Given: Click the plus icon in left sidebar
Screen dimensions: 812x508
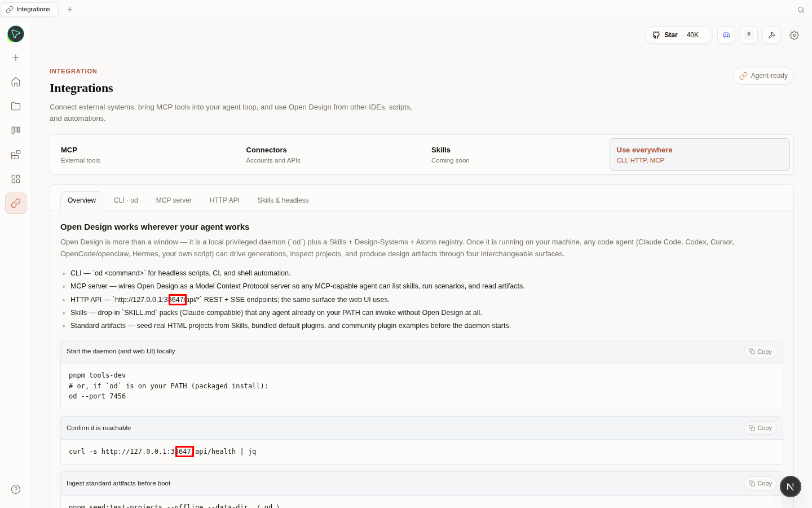Looking at the screenshot, I should pos(16,58).
